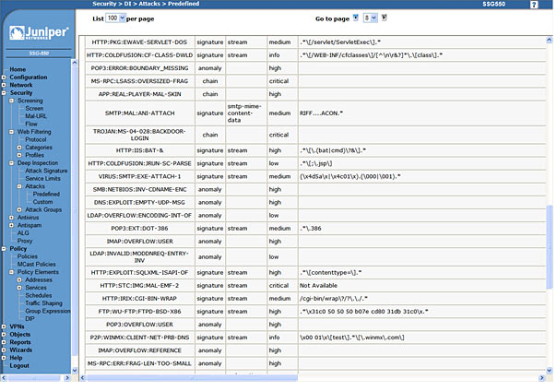Screen dimensions: 554x383
Task: Expand the Profiles tree node
Action: coord(19,155)
